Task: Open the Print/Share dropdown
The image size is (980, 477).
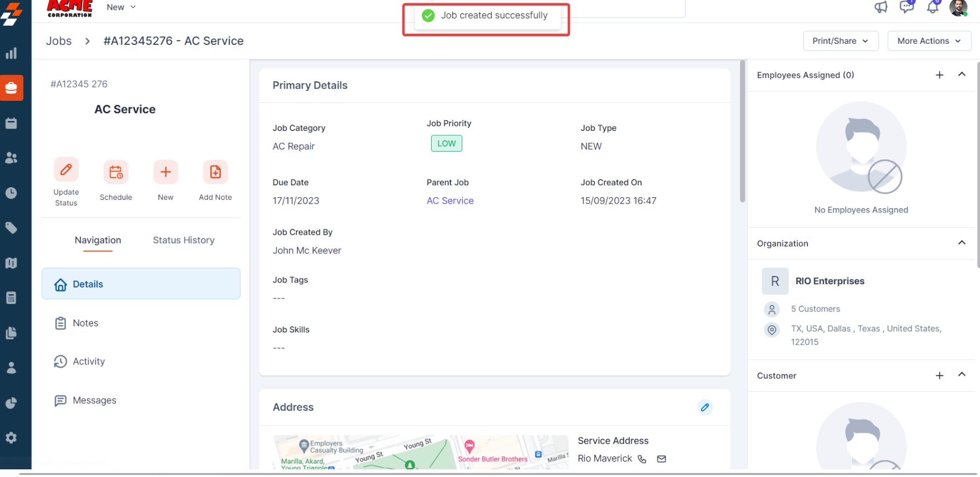Action: point(840,41)
